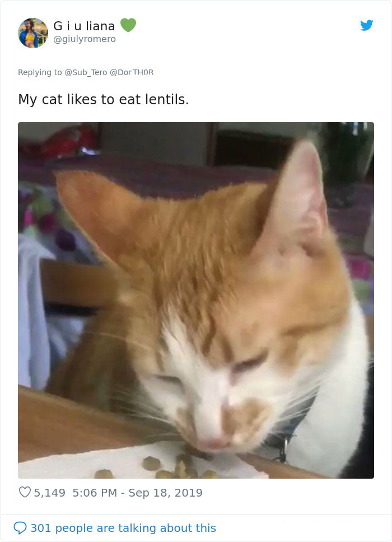Click the word 'lentils.' in the tweet
Image resolution: width=392 pixels, height=542 pixels.
[x=167, y=99]
